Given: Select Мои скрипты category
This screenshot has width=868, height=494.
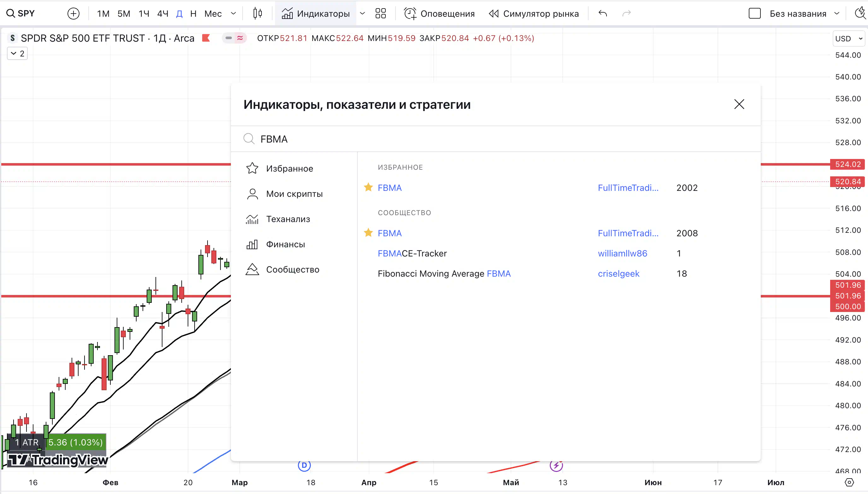Looking at the screenshot, I should click(294, 194).
